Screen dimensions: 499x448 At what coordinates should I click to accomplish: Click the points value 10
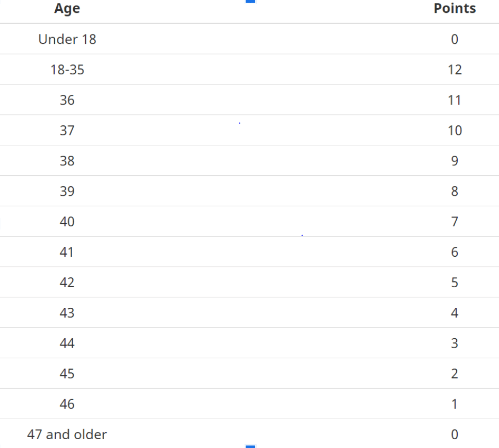pos(455,130)
